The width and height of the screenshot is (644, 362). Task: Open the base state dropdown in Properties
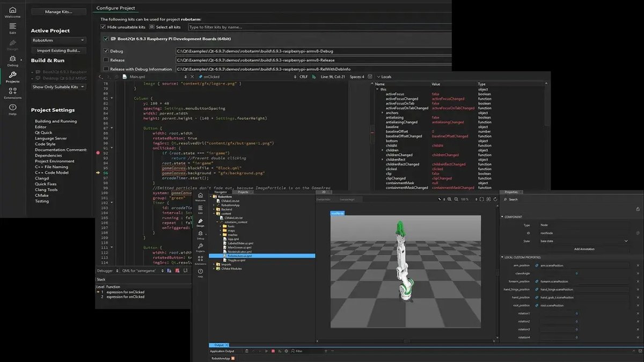click(x=584, y=241)
